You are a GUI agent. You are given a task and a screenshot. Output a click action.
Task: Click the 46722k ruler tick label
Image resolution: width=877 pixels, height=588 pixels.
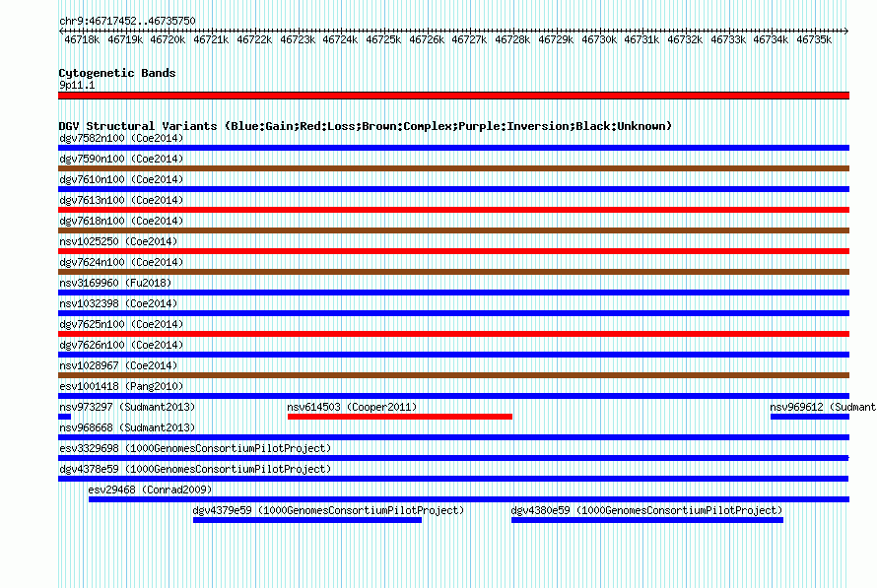click(x=254, y=39)
